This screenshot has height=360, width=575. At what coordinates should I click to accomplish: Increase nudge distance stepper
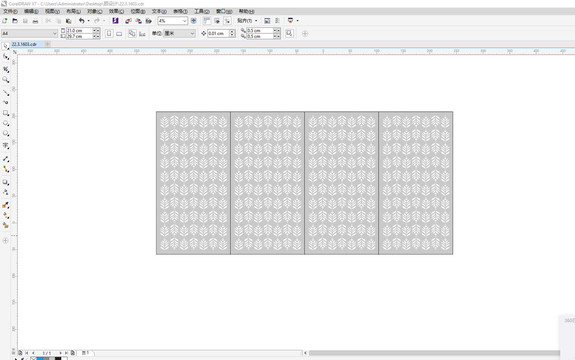pyautogui.click(x=232, y=32)
